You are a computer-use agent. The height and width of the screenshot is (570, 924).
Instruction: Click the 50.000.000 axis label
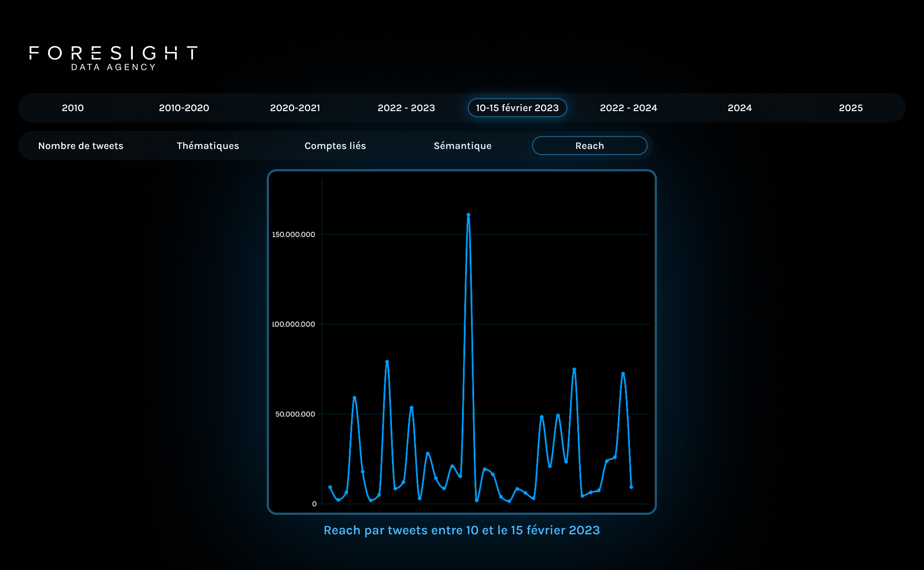pyautogui.click(x=295, y=414)
